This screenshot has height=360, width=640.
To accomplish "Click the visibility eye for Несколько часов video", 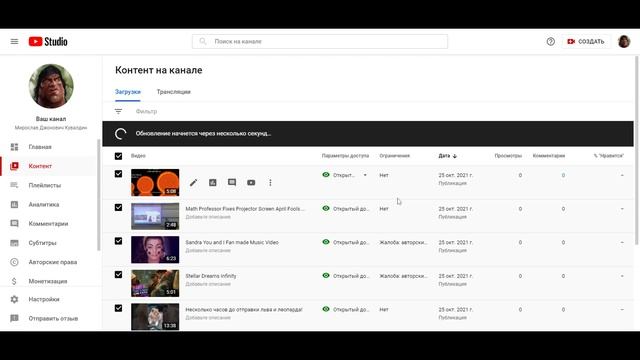I will pos(326,309).
